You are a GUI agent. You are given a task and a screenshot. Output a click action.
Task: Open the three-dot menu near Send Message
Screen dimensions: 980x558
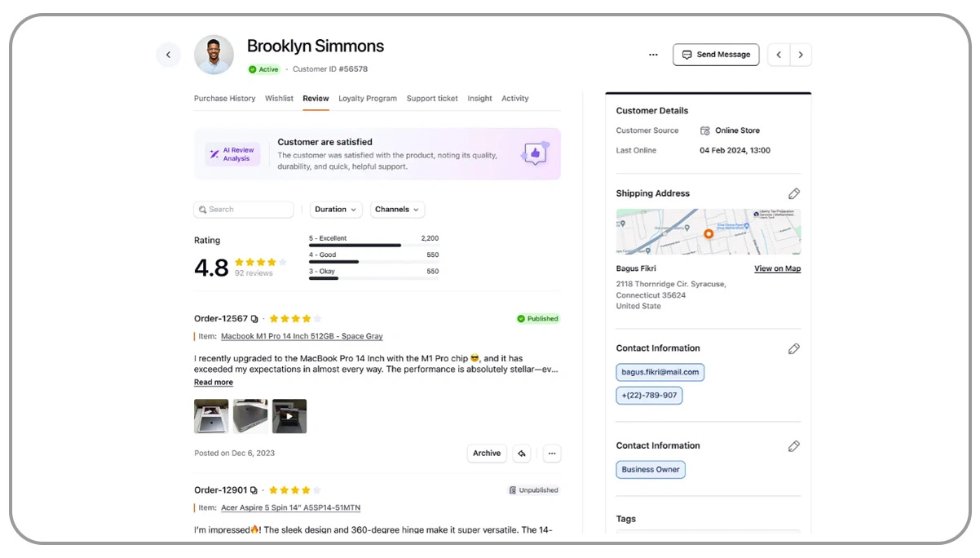652,54
